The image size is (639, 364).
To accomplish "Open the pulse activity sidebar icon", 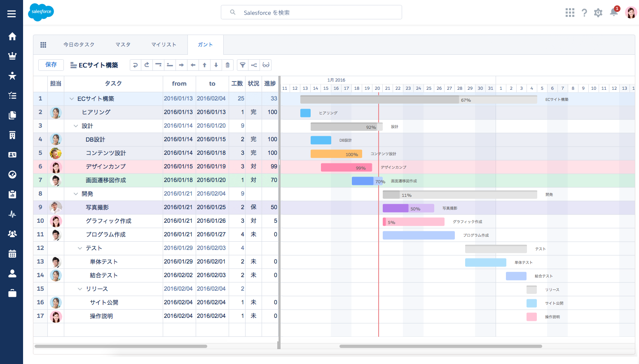I will [x=12, y=214].
